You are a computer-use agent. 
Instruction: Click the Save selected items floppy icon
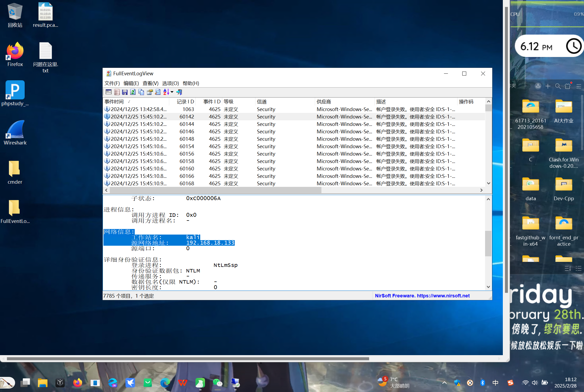(125, 92)
